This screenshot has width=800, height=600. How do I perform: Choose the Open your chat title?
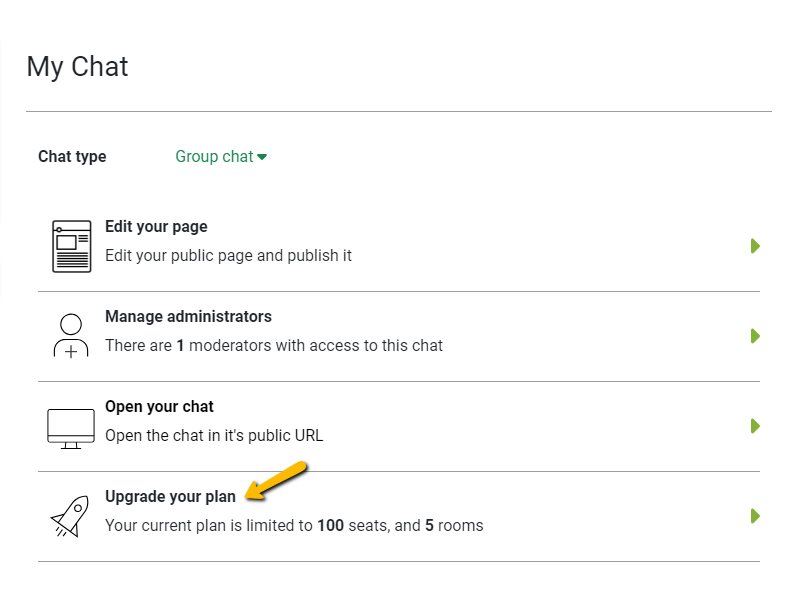click(159, 407)
